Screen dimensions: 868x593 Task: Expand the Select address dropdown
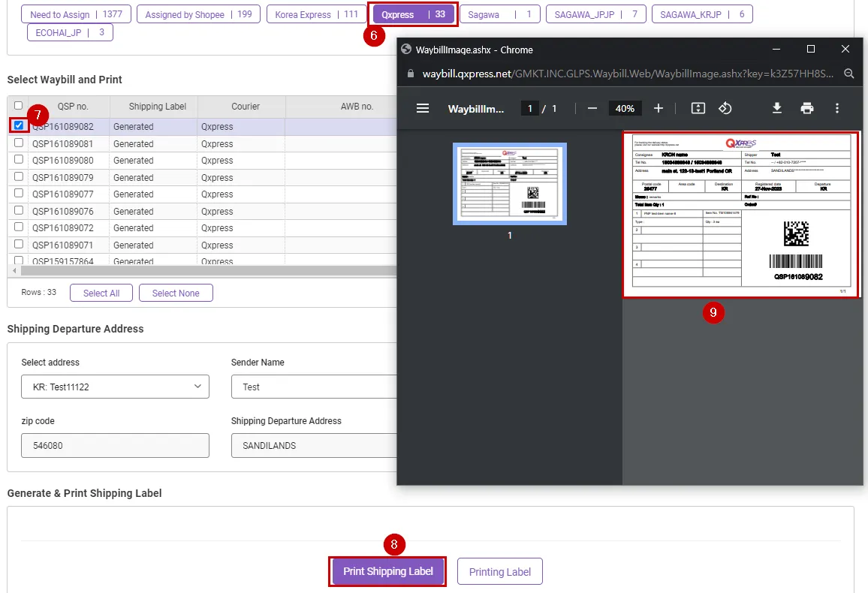(115, 387)
